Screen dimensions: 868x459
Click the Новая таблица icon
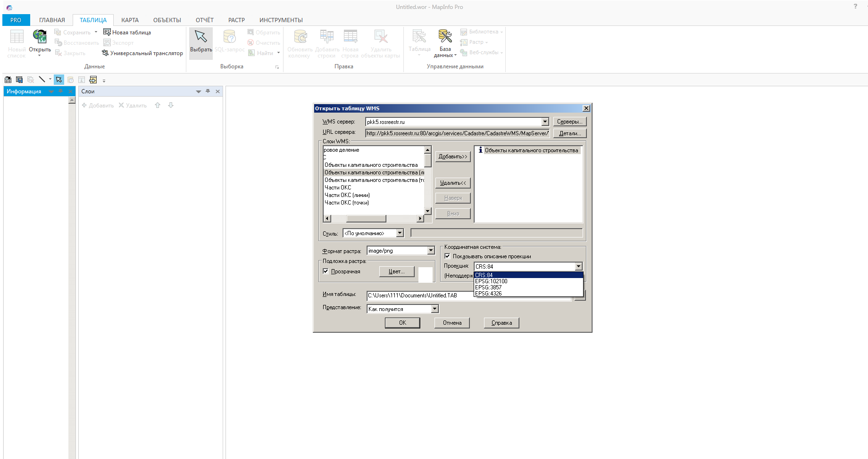coord(107,32)
